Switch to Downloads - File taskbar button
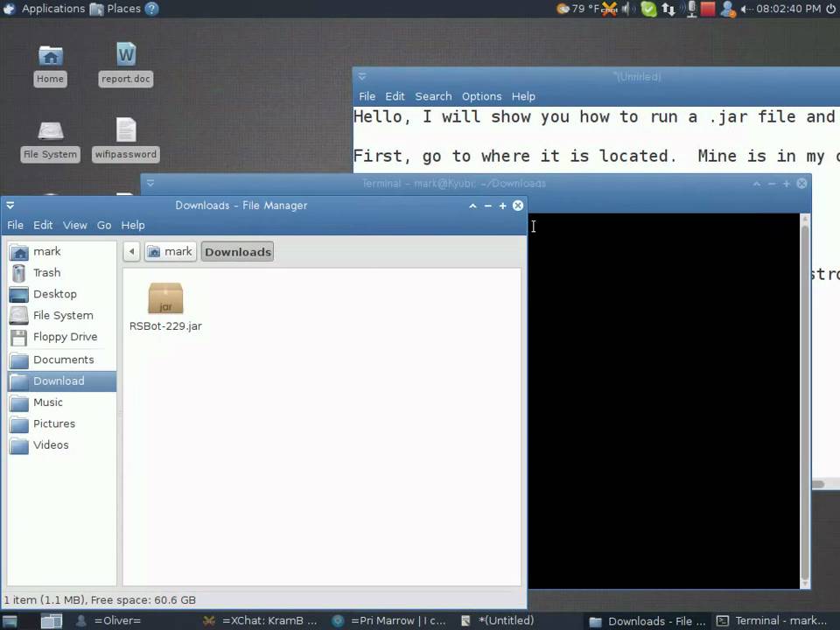Viewport: 840px width, 630px height. [648, 621]
